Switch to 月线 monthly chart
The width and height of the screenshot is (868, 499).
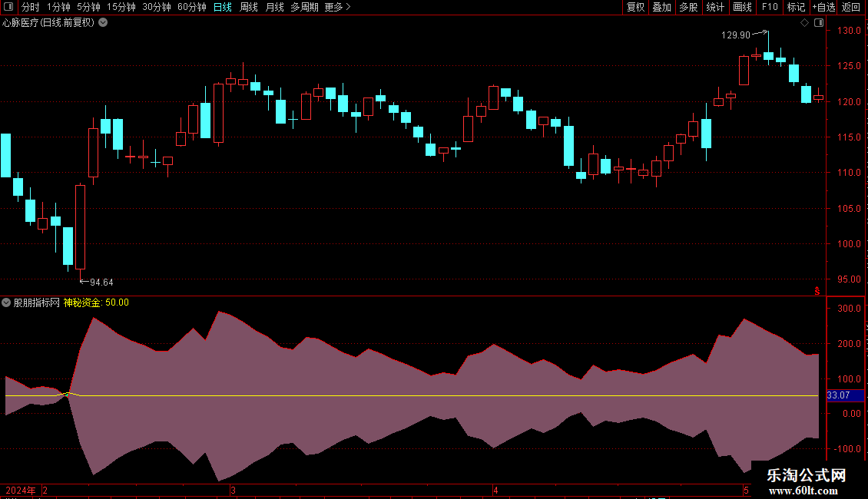click(x=274, y=7)
